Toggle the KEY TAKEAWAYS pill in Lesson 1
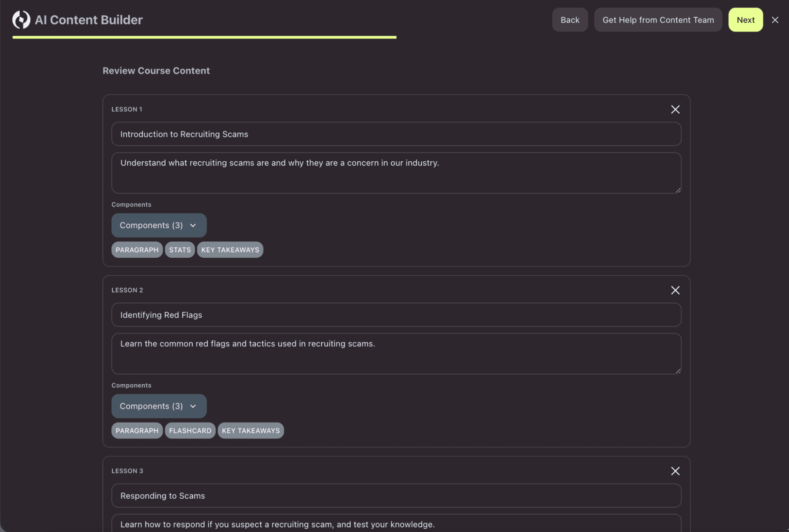 coord(230,249)
